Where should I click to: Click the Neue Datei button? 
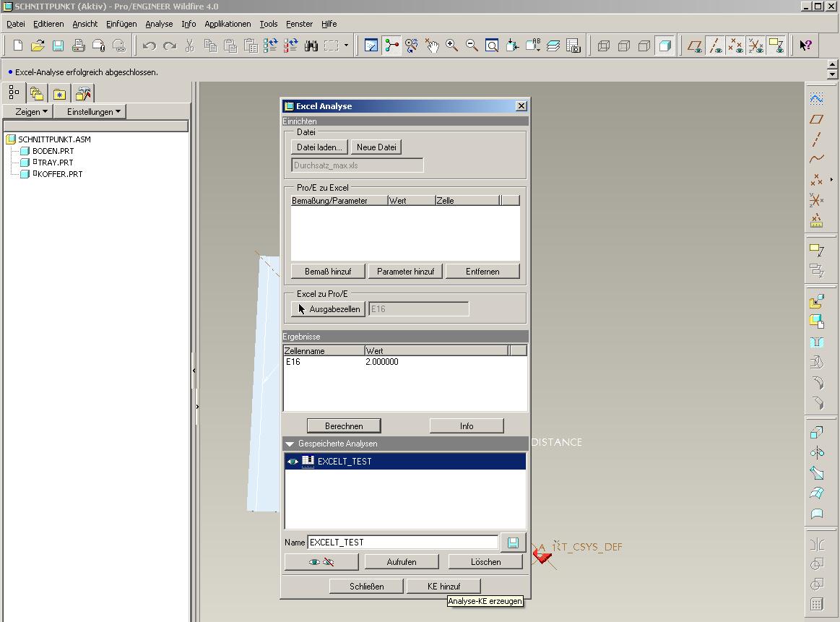[376, 147]
